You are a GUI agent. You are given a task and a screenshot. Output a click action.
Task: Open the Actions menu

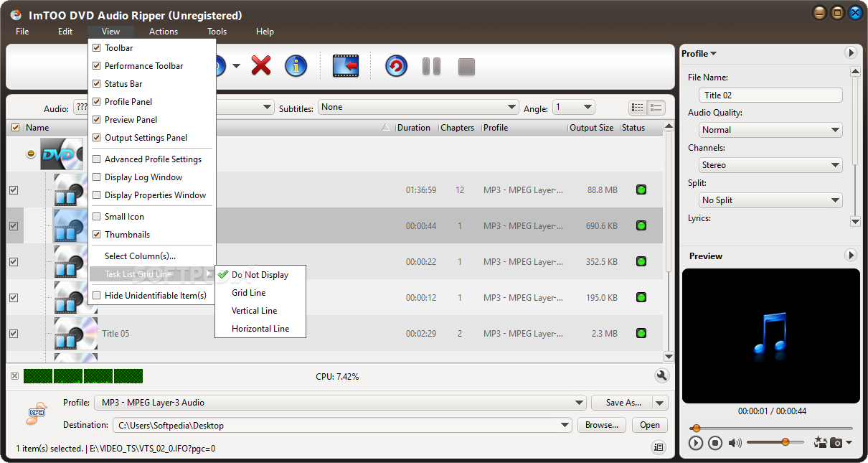coord(164,32)
